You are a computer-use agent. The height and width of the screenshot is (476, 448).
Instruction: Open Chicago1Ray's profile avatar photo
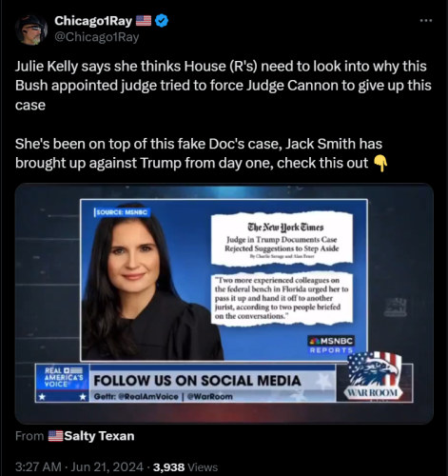tap(31, 30)
